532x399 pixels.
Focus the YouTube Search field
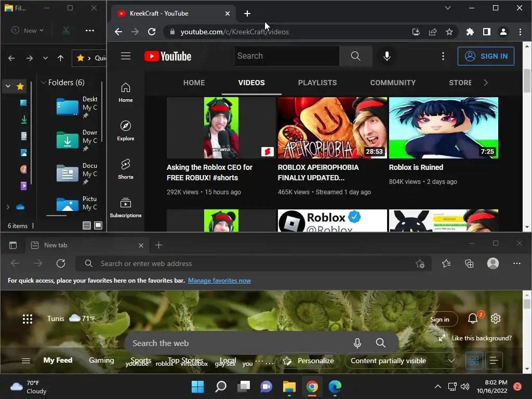tap(287, 56)
